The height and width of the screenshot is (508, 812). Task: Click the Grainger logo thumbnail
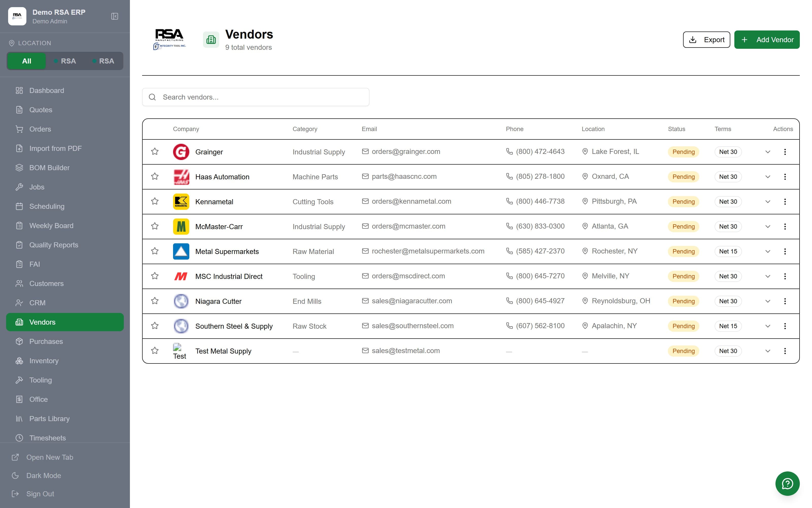(181, 152)
